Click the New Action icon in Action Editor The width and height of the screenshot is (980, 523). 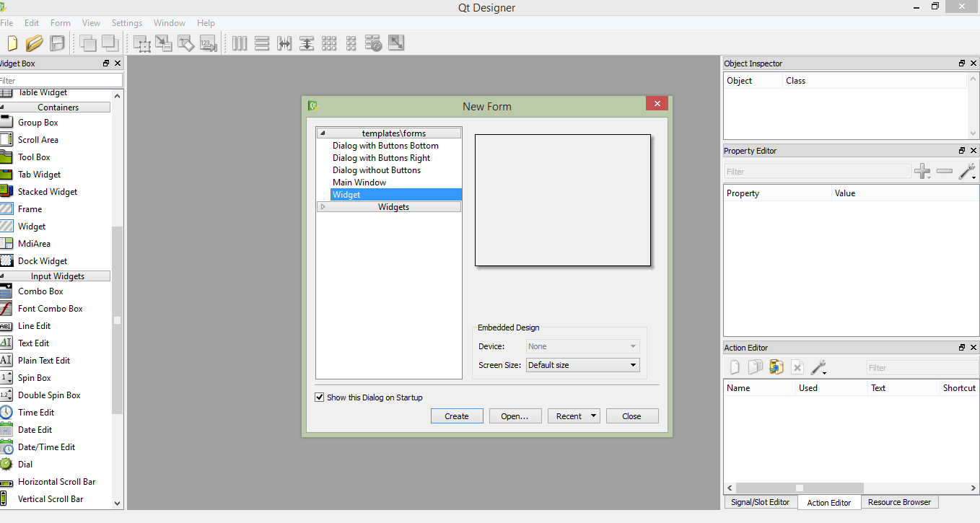coord(734,367)
